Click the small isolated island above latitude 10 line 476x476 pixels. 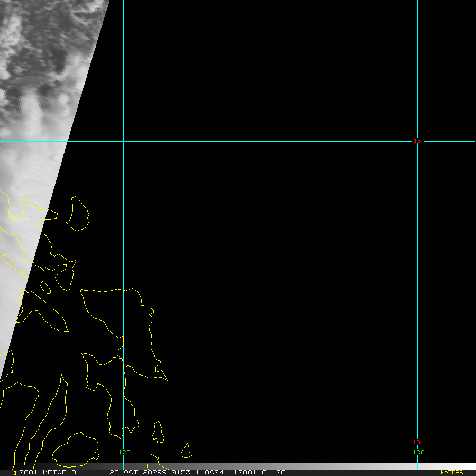point(186,451)
